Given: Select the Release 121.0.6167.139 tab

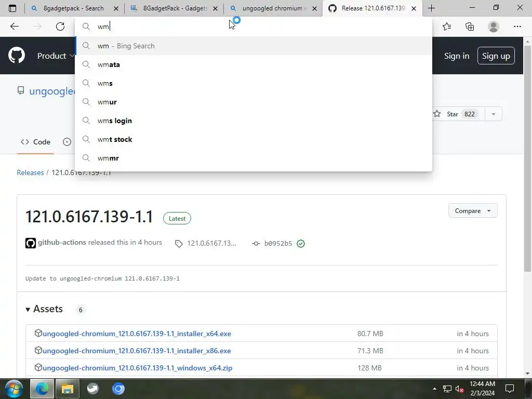Looking at the screenshot, I should tap(373, 8).
